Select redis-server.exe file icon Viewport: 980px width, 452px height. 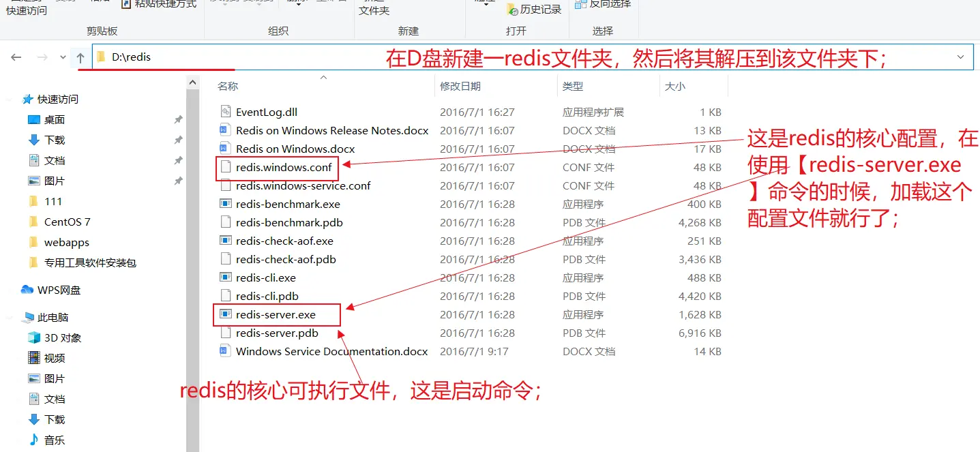pos(226,314)
